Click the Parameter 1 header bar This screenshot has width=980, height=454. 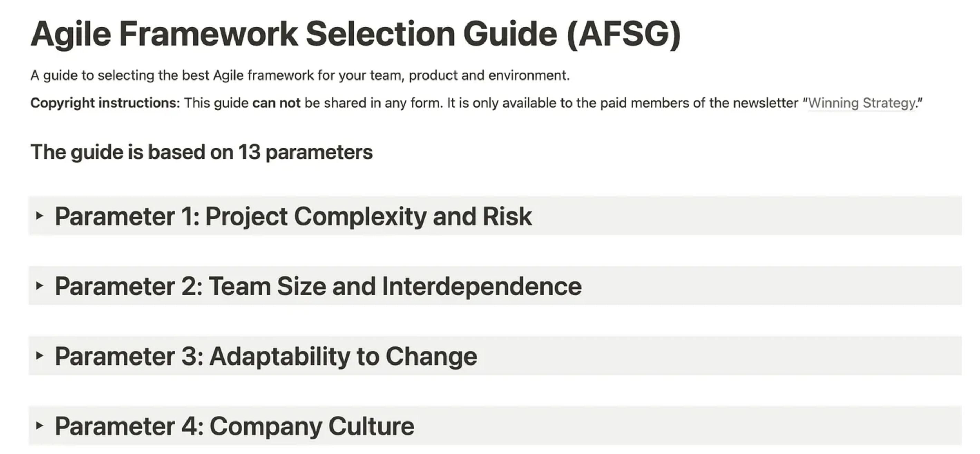click(x=490, y=216)
